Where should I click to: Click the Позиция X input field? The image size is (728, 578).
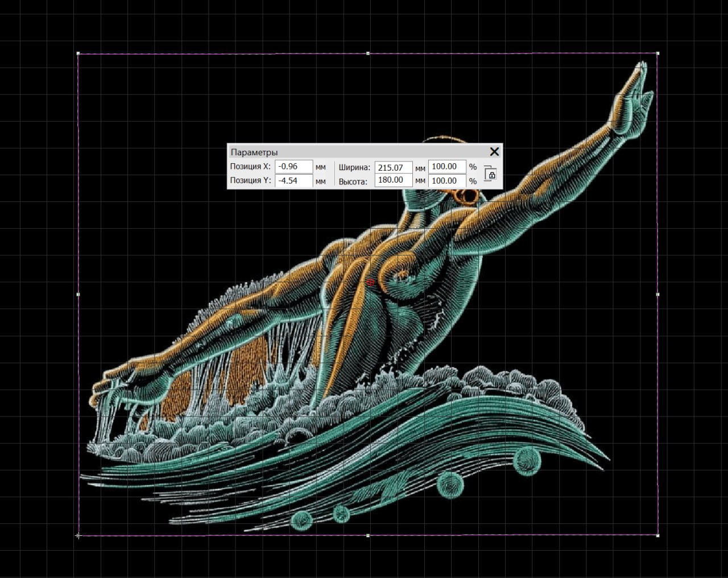coord(293,167)
